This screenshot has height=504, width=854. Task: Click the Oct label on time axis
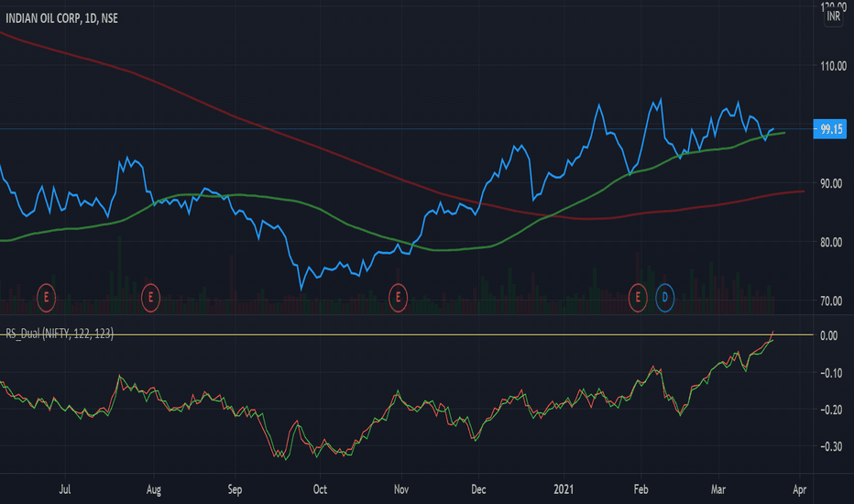[321, 489]
